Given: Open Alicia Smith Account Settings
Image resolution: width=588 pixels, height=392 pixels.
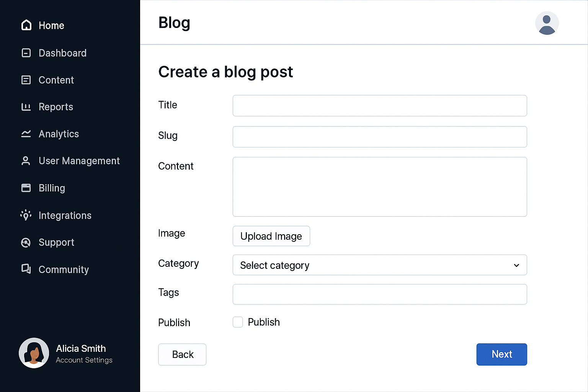Looking at the screenshot, I should pyautogui.click(x=84, y=353).
